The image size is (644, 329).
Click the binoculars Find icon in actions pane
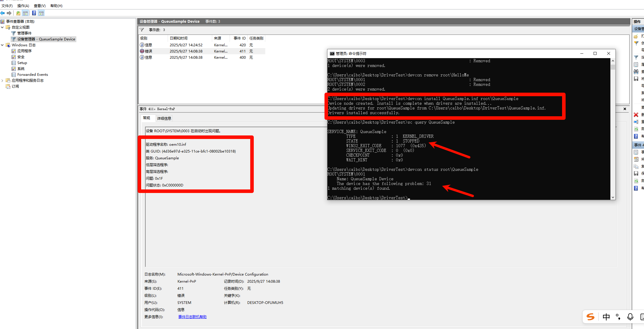[636, 72]
